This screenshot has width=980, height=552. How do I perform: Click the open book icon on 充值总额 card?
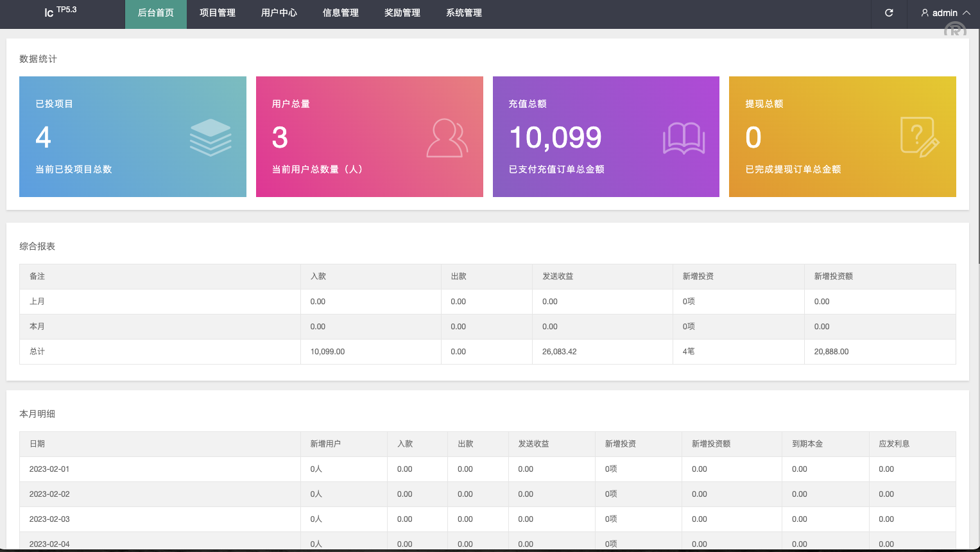683,137
